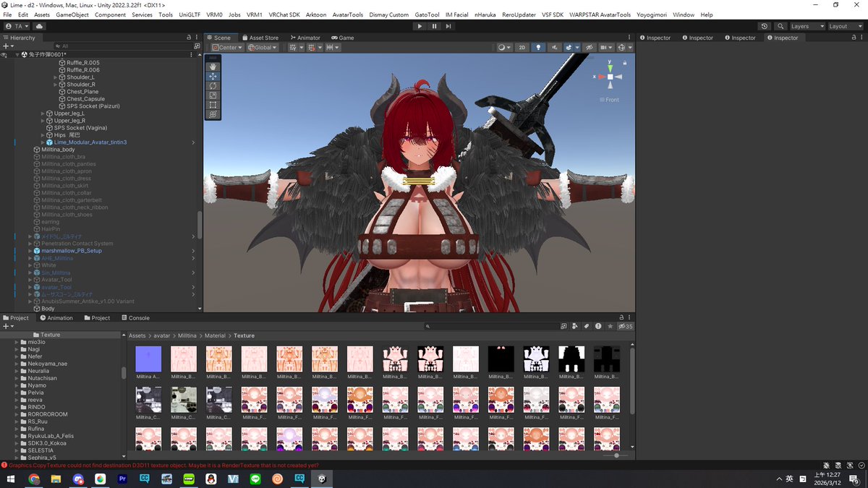868x488 pixels.
Task: Click the Scene orientation gizmo center cube
Action: pos(610,77)
